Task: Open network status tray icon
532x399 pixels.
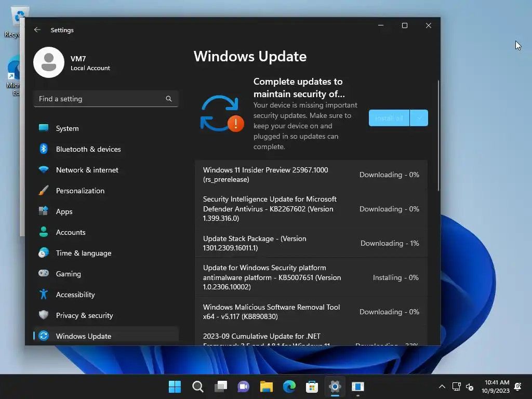Action: point(456,387)
